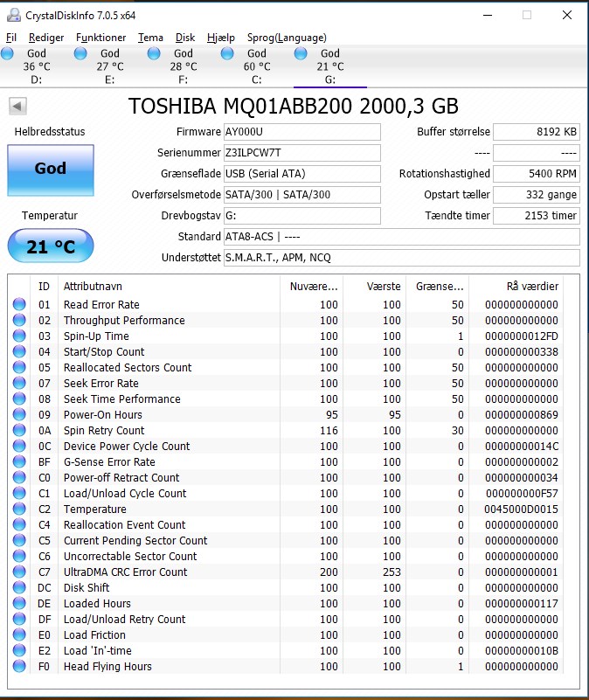The image size is (589, 700).
Task: Select drive D: status orb at 36 °C
Action: 8,54
